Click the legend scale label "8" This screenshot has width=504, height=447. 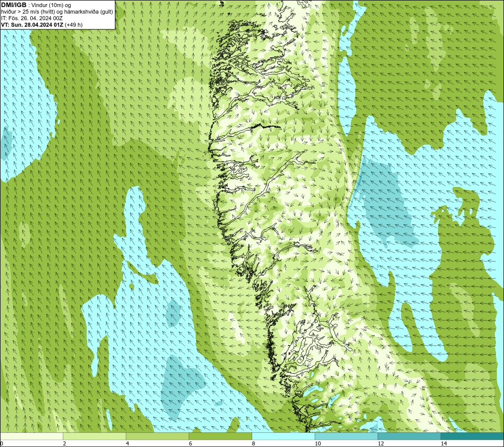[254, 443]
